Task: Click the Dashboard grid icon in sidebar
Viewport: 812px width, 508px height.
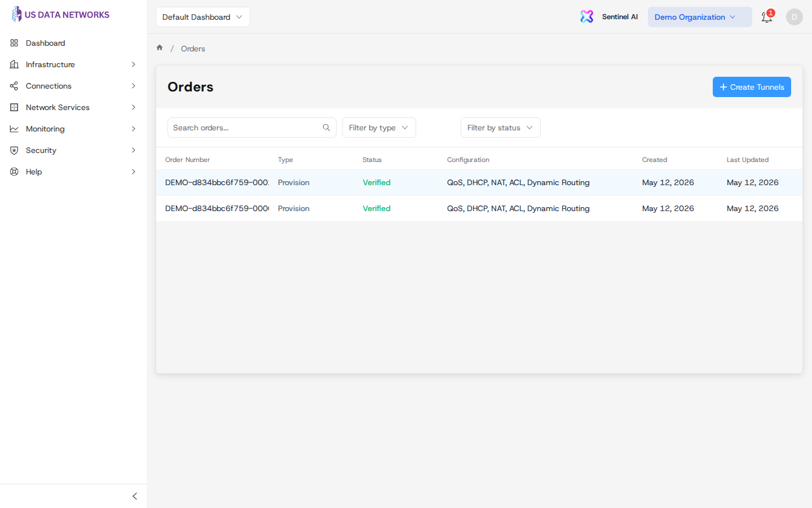Action: tap(14, 43)
